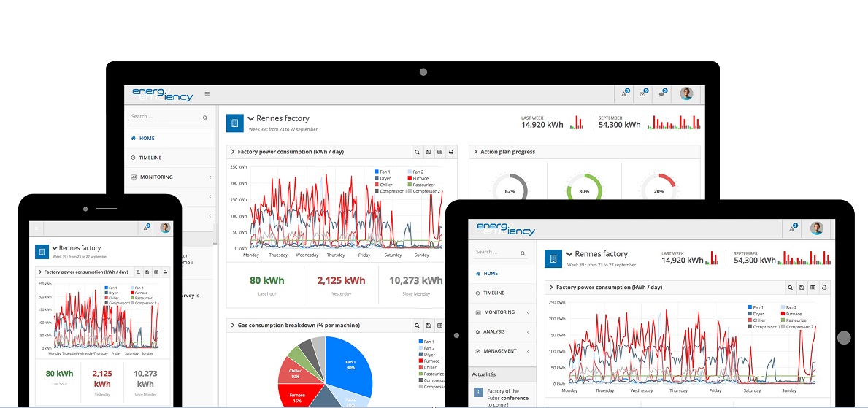This screenshot has height=408, width=868.
Task: Toggle Compressor 1 legend series on tablet chart
Action: click(764, 327)
